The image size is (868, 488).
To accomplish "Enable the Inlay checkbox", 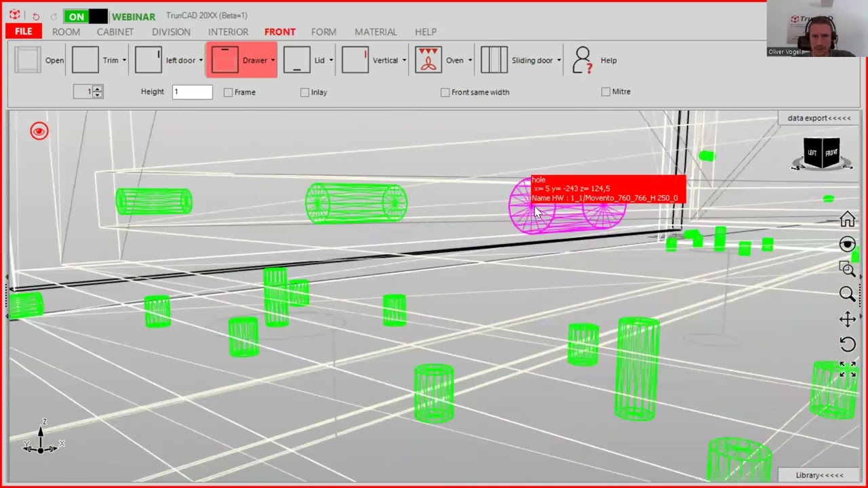I will tap(304, 92).
